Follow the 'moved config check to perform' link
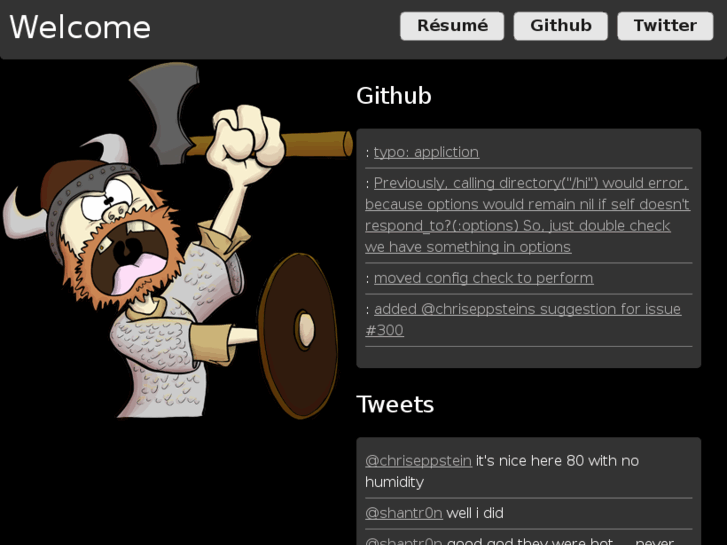The image size is (727, 545). [484, 278]
